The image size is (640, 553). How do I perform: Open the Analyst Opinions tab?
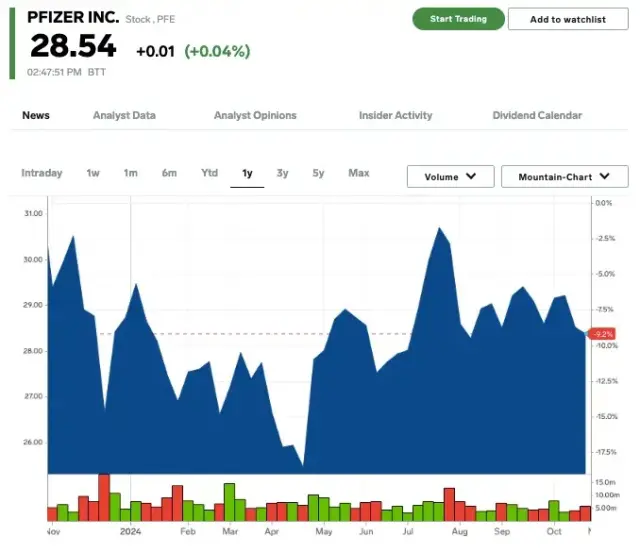click(x=255, y=115)
